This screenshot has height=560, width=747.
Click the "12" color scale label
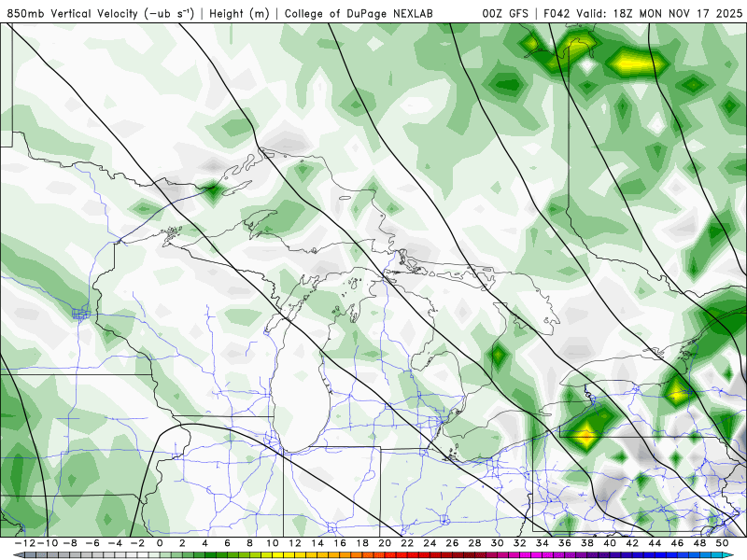click(x=295, y=543)
